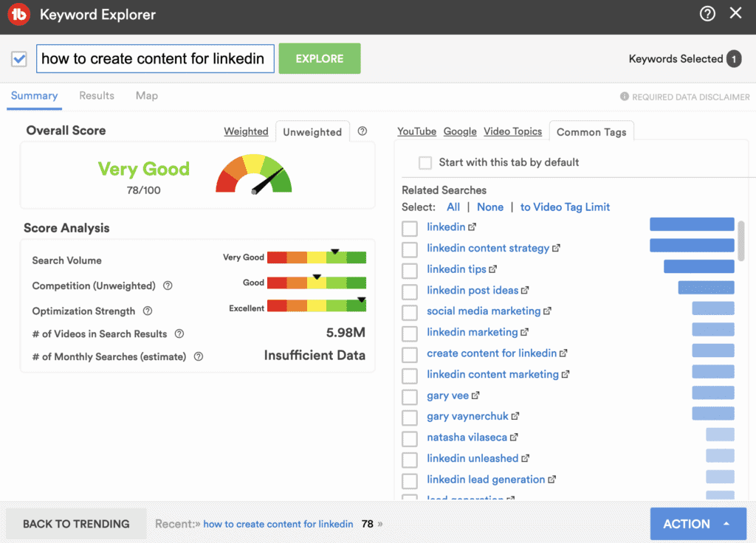This screenshot has width=756, height=543.
Task: Click the keyword search input field
Action: pos(155,59)
